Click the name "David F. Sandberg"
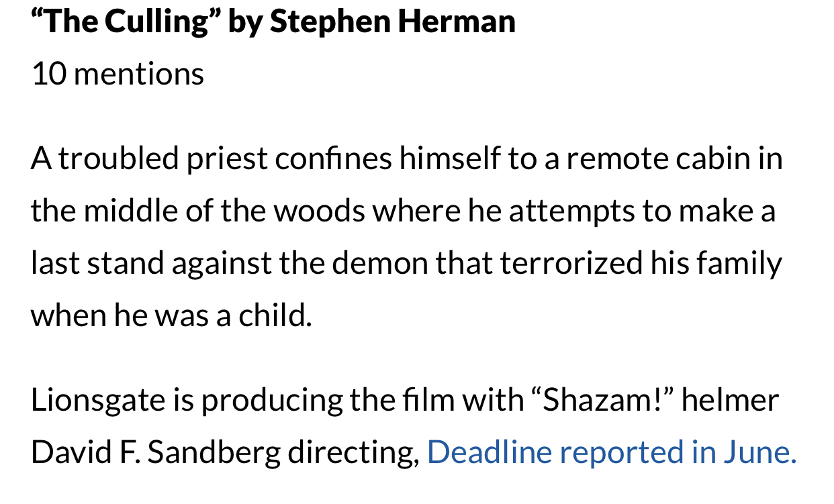The width and height of the screenshot is (834, 504). 156,453
